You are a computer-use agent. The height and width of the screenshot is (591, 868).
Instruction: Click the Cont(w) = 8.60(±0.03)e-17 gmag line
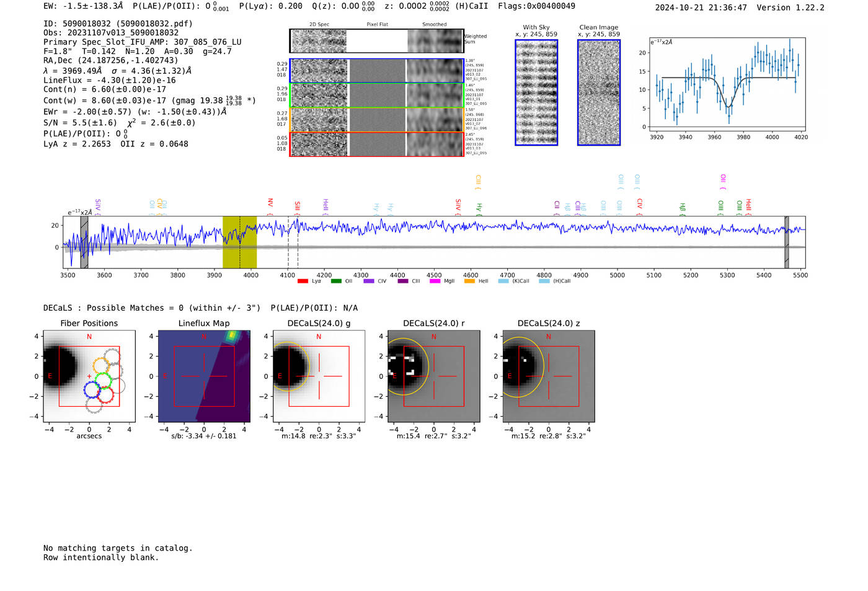point(149,100)
